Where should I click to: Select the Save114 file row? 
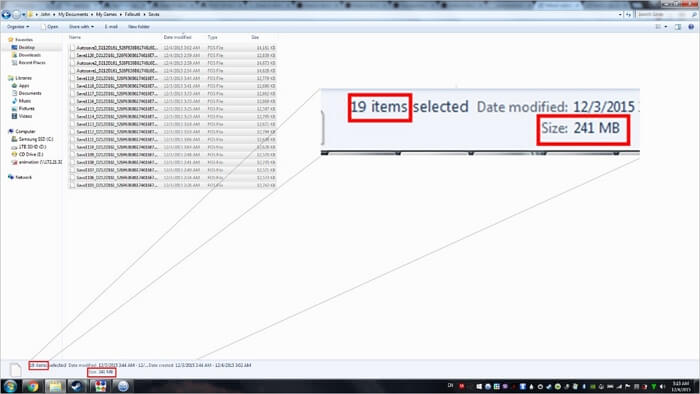[x=172, y=116]
